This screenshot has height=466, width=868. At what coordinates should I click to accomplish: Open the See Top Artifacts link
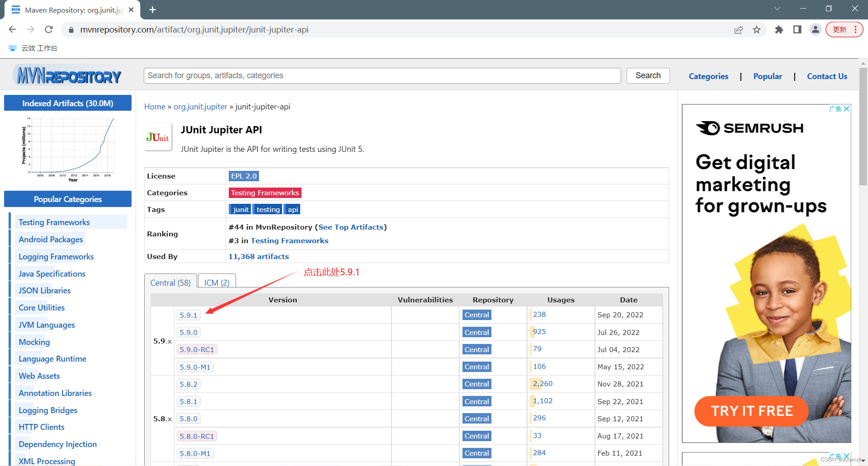pos(351,227)
